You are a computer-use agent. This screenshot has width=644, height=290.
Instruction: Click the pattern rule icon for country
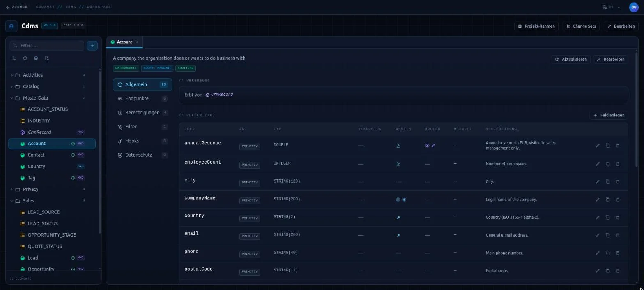coord(398,218)
